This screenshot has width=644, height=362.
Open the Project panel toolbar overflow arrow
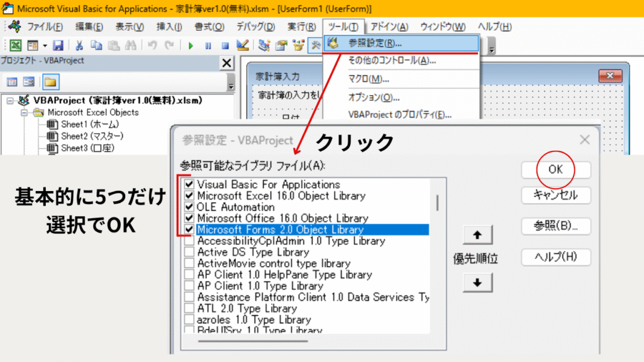pos(231,82)
